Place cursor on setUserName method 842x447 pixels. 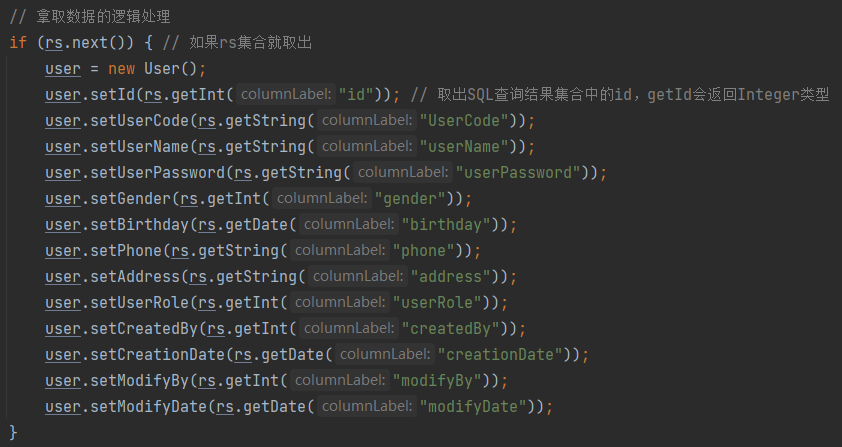coord(137,147)
